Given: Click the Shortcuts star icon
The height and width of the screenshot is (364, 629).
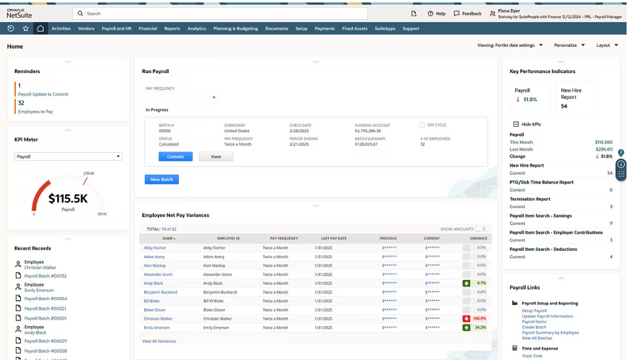Looking at the screenshot, I should coord(26,29).
